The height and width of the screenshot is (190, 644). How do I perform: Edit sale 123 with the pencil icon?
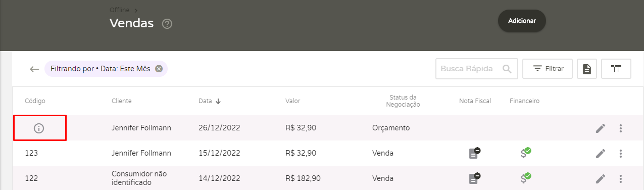click(600, 154)
